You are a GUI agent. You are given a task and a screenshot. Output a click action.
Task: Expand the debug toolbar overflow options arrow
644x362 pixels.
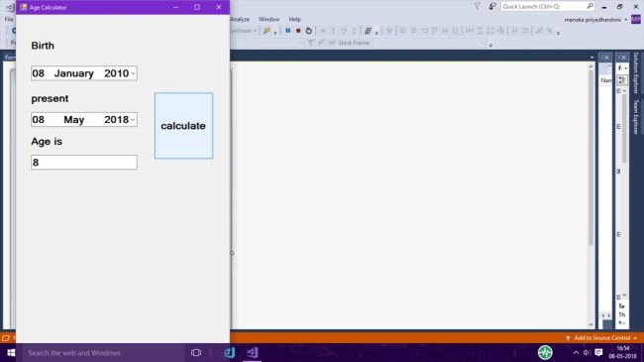click(x=558, y=33)
